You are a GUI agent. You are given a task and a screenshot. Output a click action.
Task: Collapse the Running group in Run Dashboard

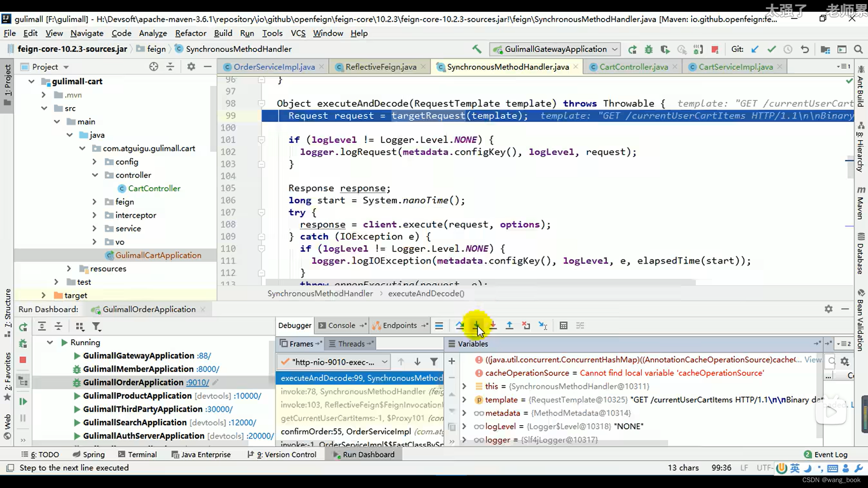click(x=50, y=343)
